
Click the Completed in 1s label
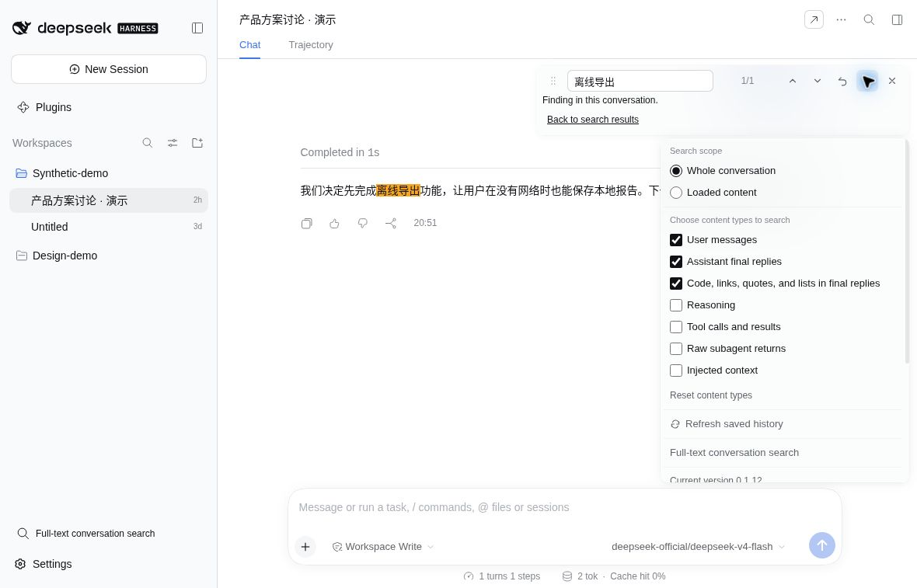click(340, 152)
